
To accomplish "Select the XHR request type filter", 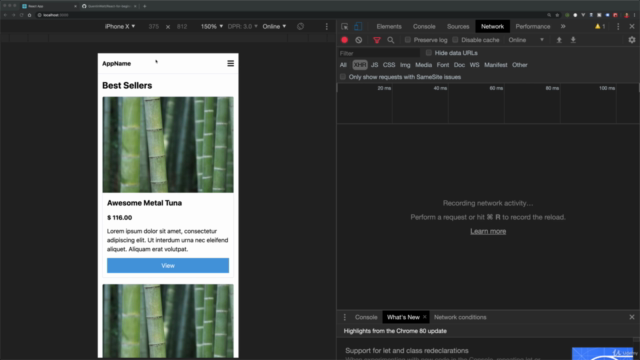I will [x=360, y=65].
